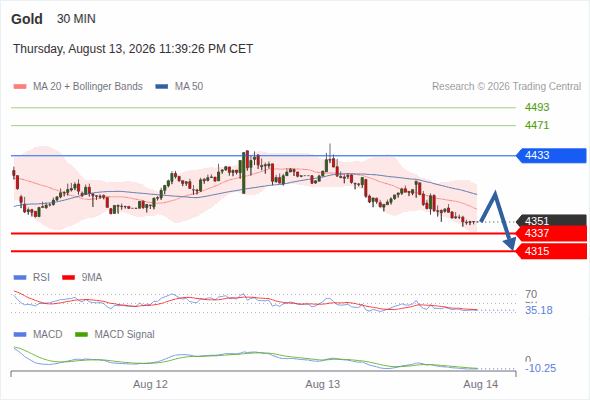Click the Aug 12 date axis label
Viewport: 590px width, 400px height.
pos(151,385)
